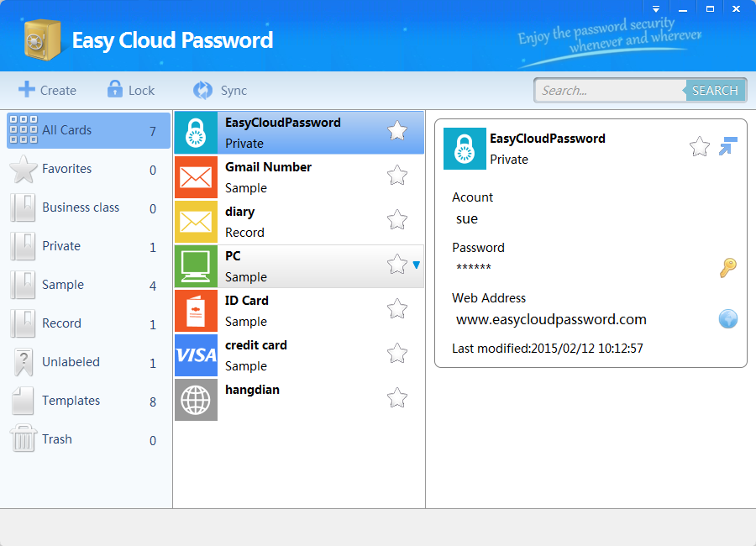
Task: Open the Trash category label
Action: pos(57,439)
